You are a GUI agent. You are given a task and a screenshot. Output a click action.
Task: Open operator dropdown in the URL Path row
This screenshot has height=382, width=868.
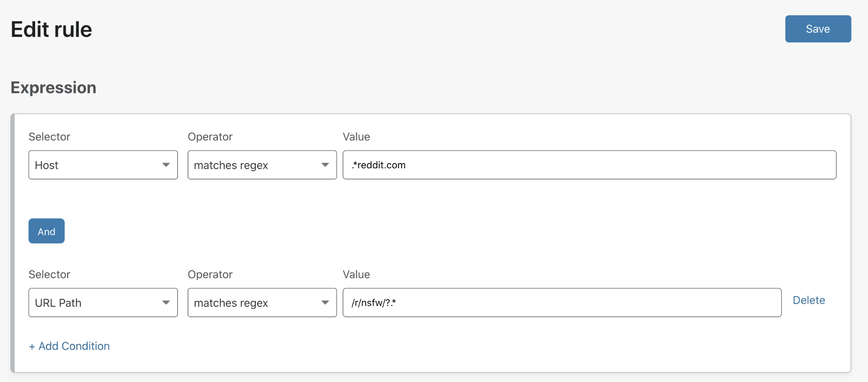click(x=262, y=302)
